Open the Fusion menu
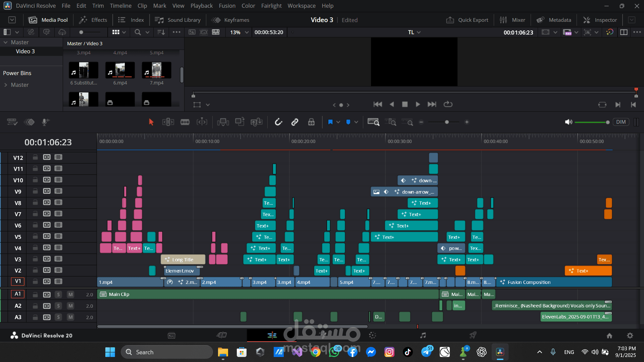Image resolution: width=644 pixels, height=362 pixels. point(227,6)
